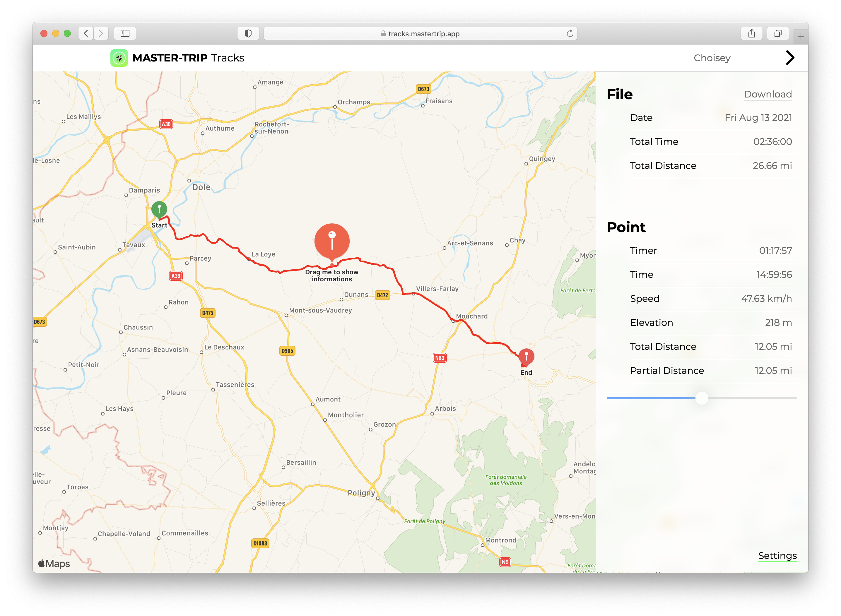The image size is (841, 616).
Task: Expand the next track chevron arrow
Action: (790, 58)
